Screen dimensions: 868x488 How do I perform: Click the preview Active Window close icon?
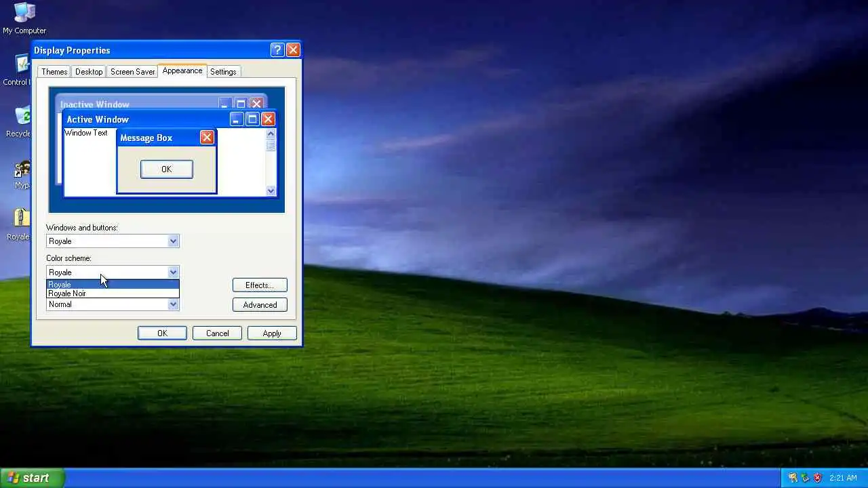(268, 119)
